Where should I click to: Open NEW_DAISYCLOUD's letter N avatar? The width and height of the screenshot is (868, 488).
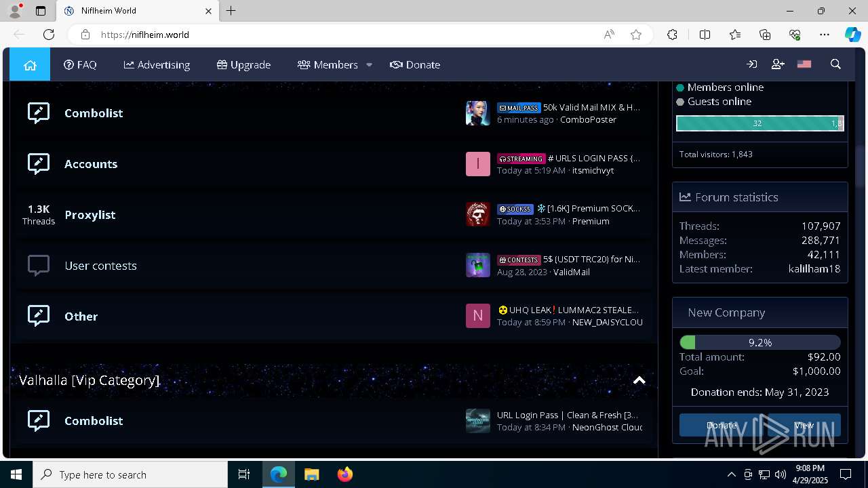pos(478,316)
